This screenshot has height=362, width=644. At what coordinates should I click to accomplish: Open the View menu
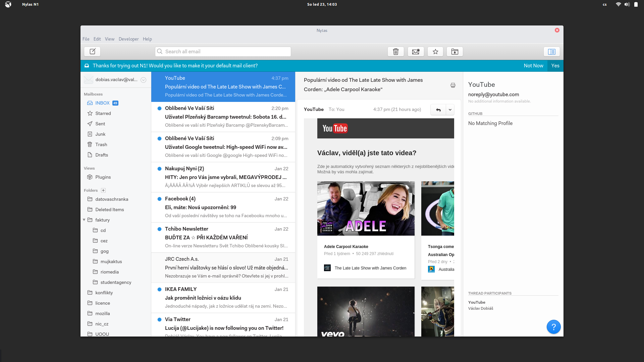110,39
